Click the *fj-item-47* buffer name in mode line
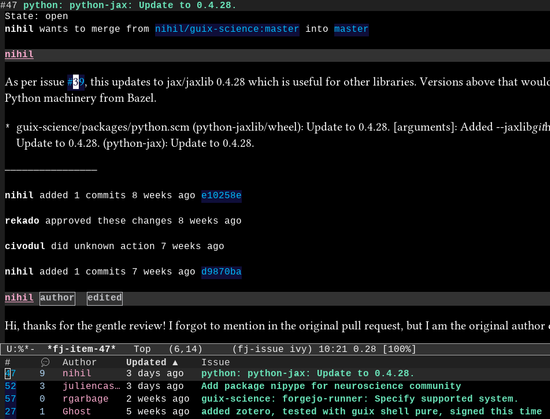550x419 pixels. point(81,349)
